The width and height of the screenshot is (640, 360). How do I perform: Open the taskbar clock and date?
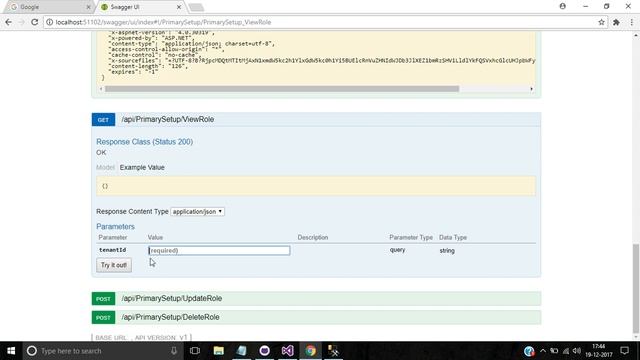[x=599, y=351]
